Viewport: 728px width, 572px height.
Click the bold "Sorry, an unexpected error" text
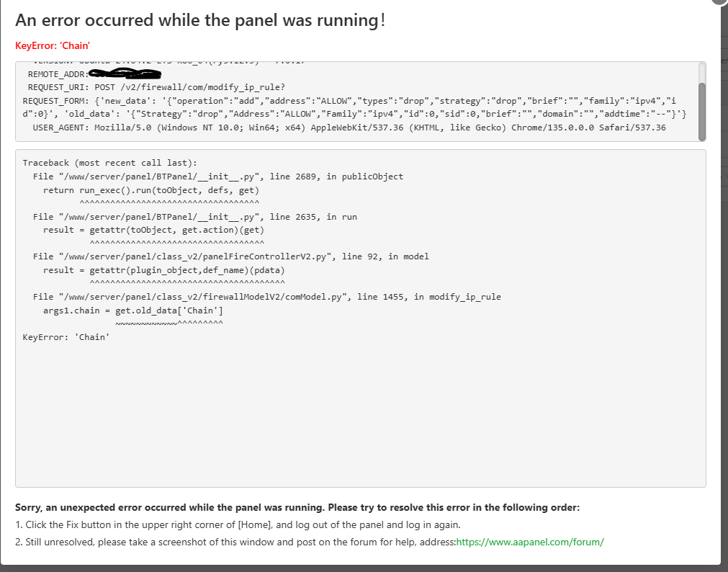297,507
